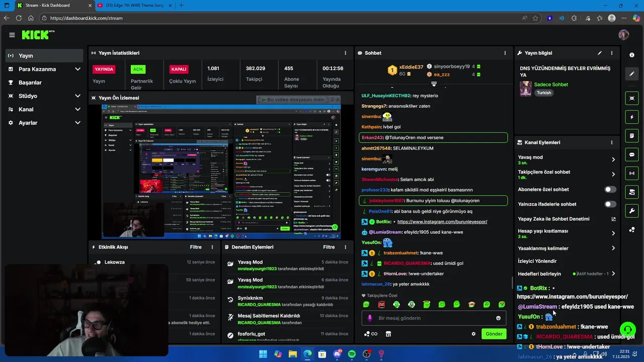Open Spotify from the taskbar
Viewport: 644px width, 362px height.
click(x=352, y=354)
